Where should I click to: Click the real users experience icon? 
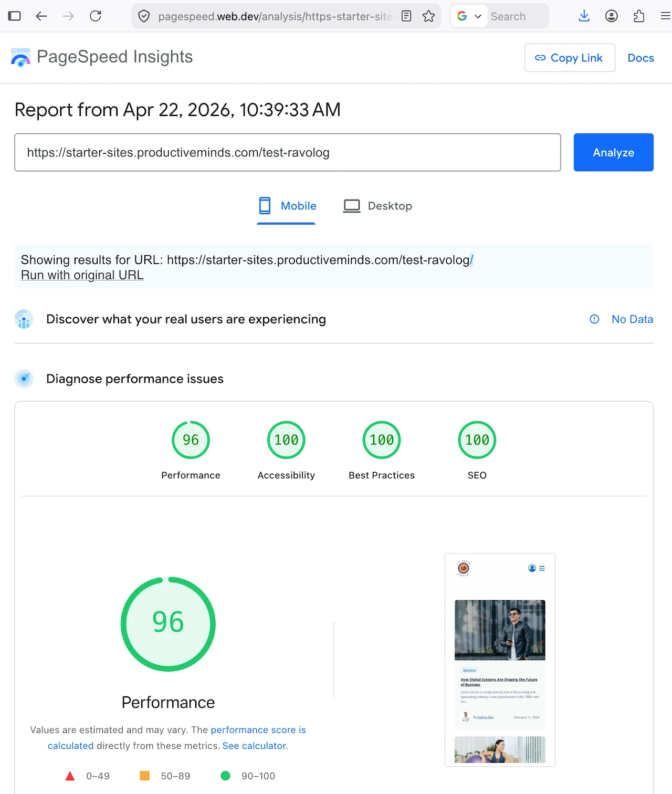pos(24,319)
